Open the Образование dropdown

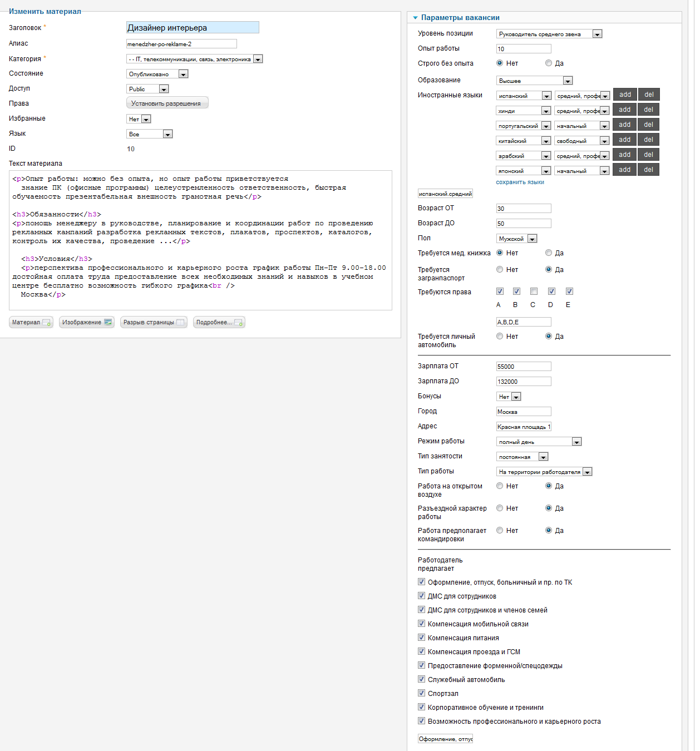[534, 81]
